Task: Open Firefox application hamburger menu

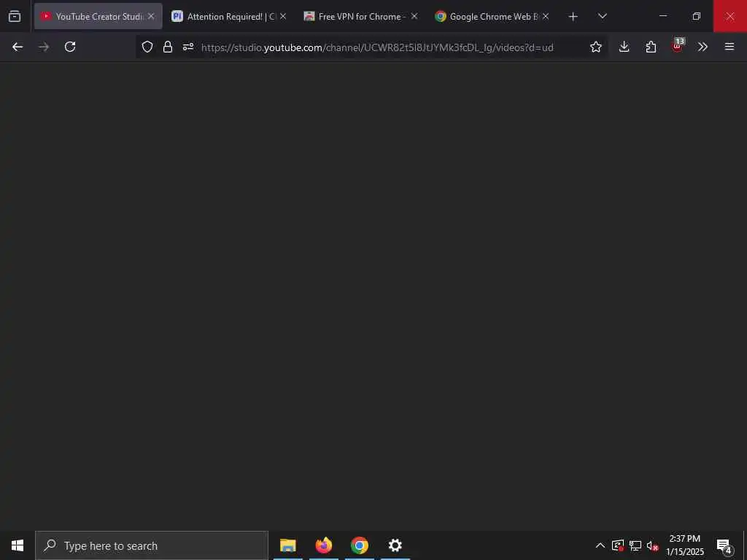Action: point(729,47)
